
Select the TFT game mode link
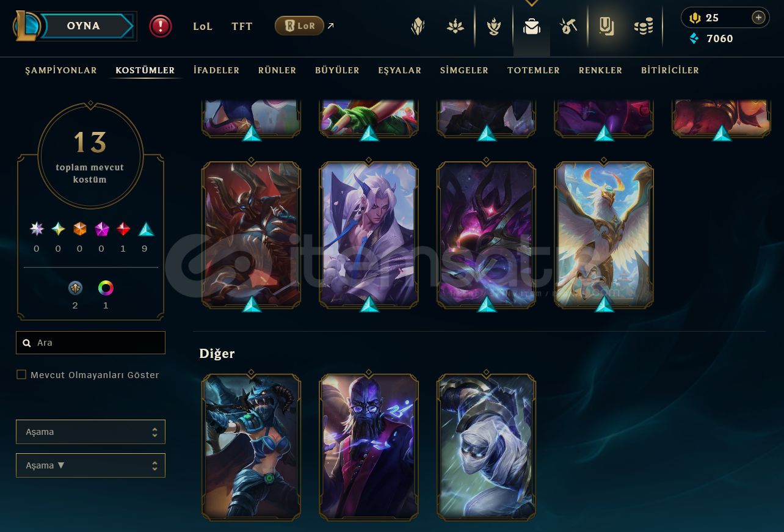(242, 26)
